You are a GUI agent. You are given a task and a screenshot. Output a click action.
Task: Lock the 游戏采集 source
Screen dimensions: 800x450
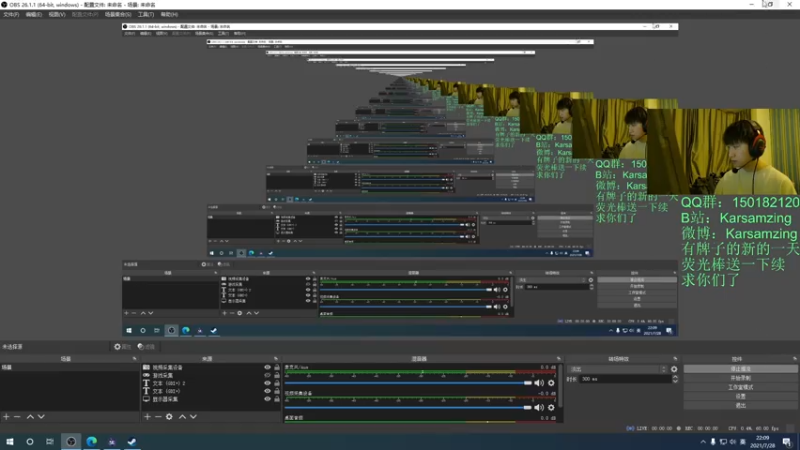pyautogui.click(x=277, y=375)
